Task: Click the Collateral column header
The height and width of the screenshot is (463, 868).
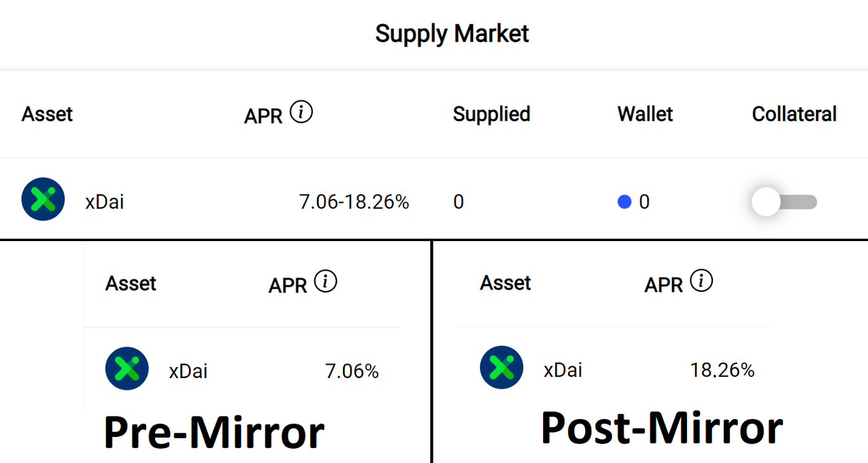Action: pos(794,114)
